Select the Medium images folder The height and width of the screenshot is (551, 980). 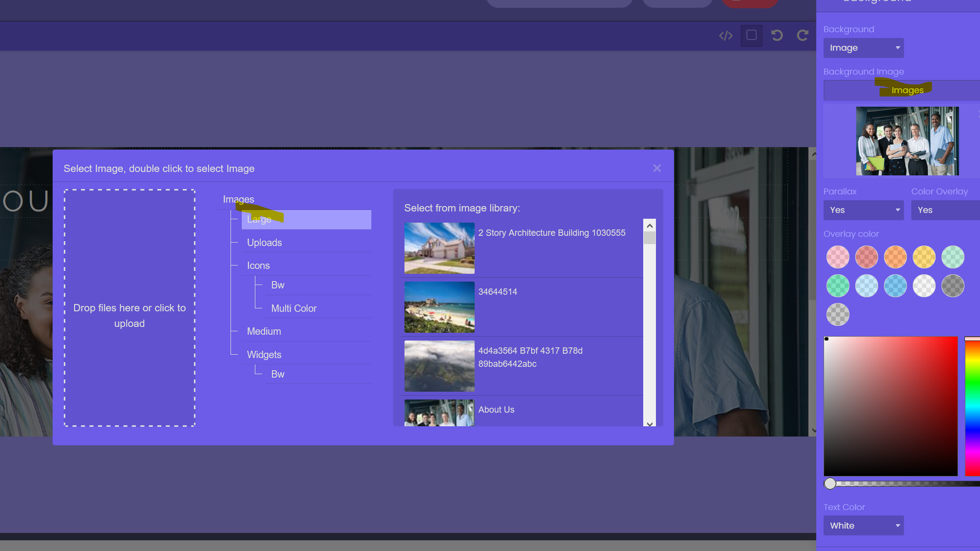tap(264, 331)
